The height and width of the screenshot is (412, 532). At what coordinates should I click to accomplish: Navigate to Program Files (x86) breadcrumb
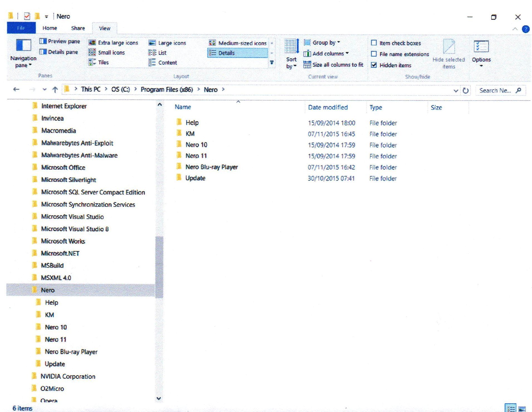(x=167, y=90)
